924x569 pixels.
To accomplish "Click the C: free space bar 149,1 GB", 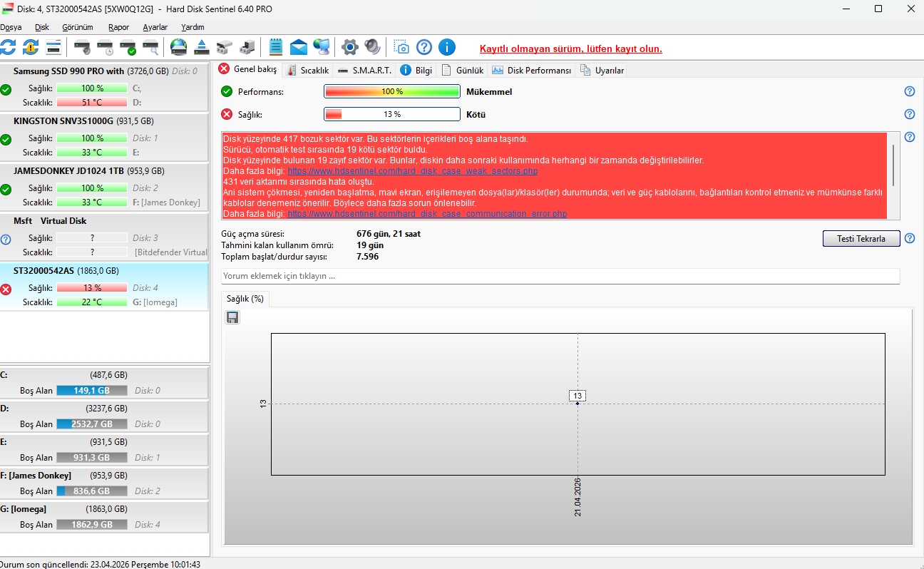I will tap(92, 391).
